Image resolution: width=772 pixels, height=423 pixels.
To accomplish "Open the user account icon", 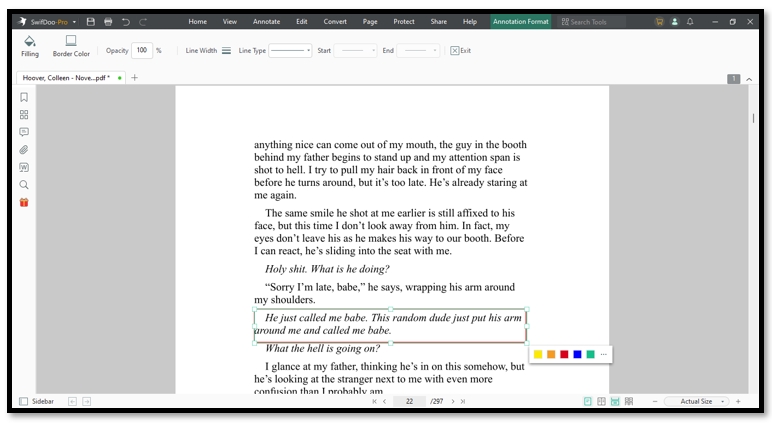I will coord(675,22).
